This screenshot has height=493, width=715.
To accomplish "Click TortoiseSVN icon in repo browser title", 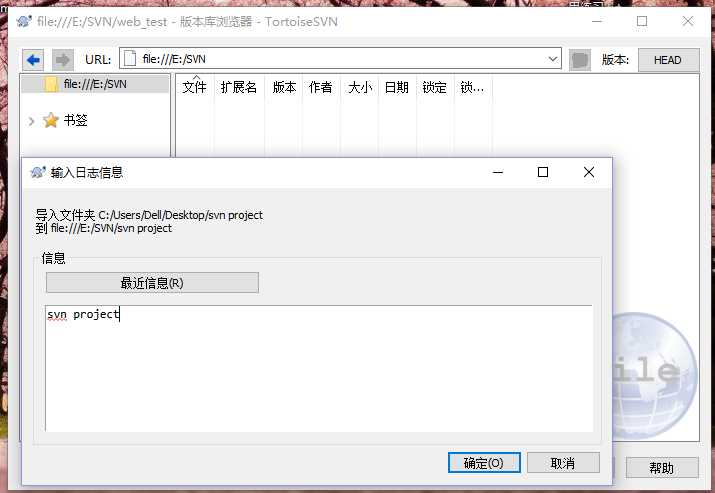I will click(24, 21).
